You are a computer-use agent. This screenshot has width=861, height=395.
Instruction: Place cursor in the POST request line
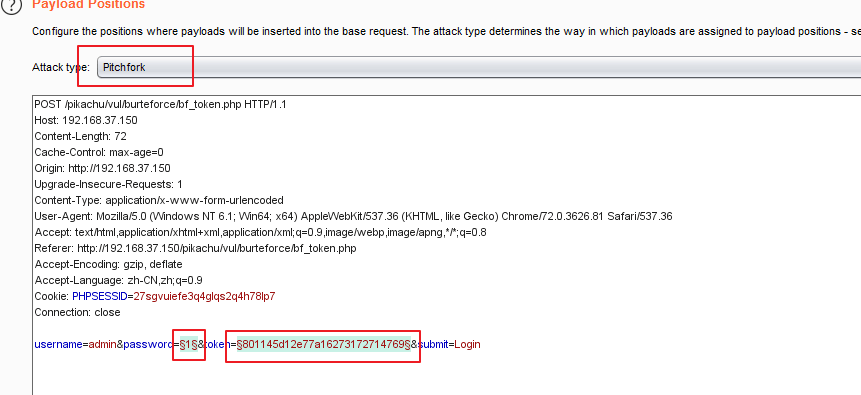[160, 104]
